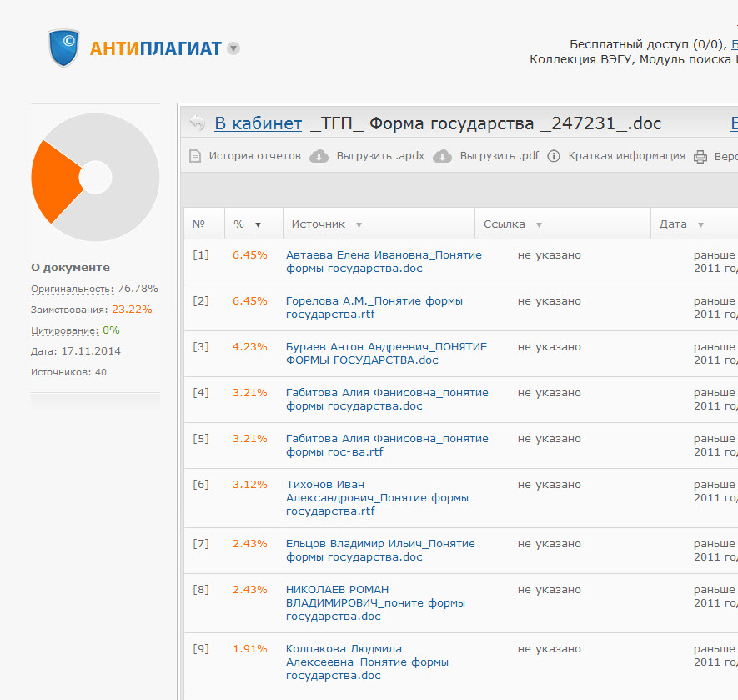This screenshot has height=700, width=738.
Task: Open the Ссылка column dropdown arrow
Action: tap(539, 225)
